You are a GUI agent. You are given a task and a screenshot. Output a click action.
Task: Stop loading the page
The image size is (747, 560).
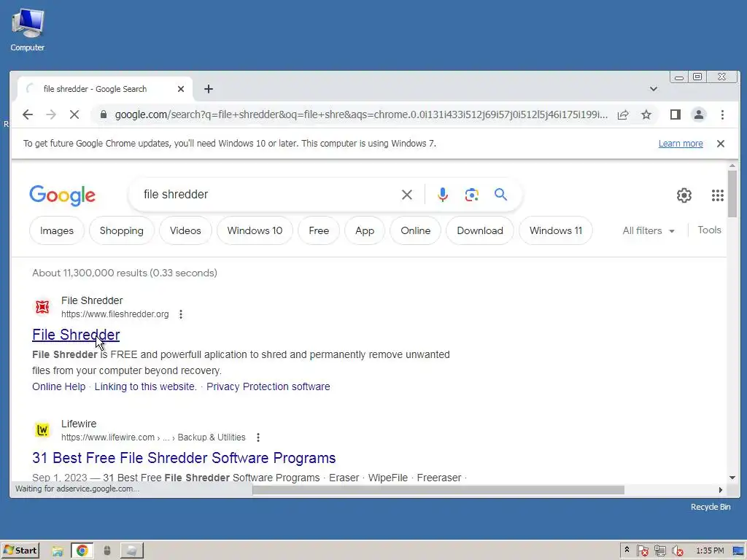click(74, 114)
